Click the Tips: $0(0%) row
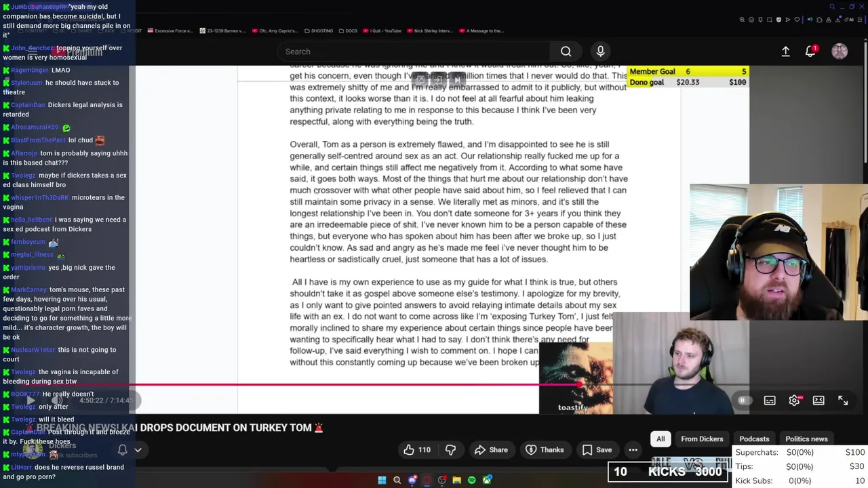This screenshot has width=868, height=488. coord(800,466)
